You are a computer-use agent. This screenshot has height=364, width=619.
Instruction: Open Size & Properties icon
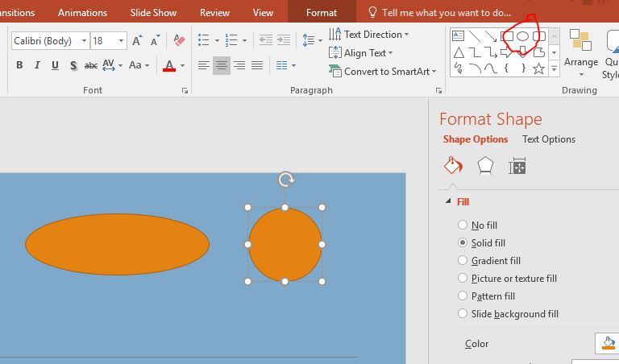pyautogui.click(x=517, y=166)
